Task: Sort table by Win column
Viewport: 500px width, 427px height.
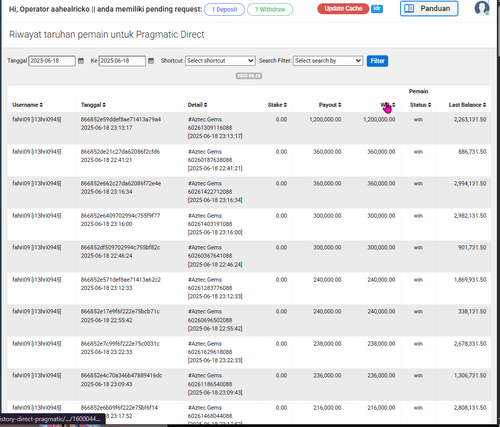Action: [388, 105]
